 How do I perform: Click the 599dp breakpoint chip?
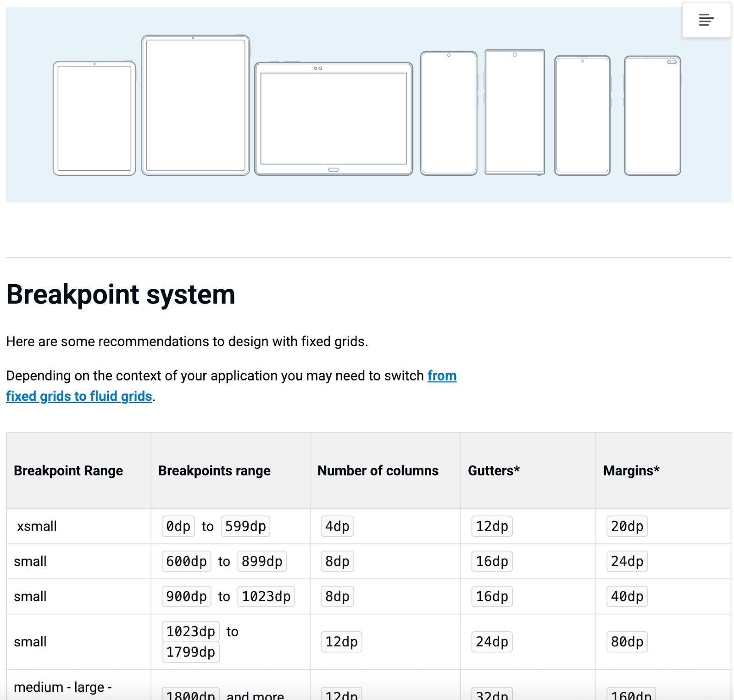245,526
